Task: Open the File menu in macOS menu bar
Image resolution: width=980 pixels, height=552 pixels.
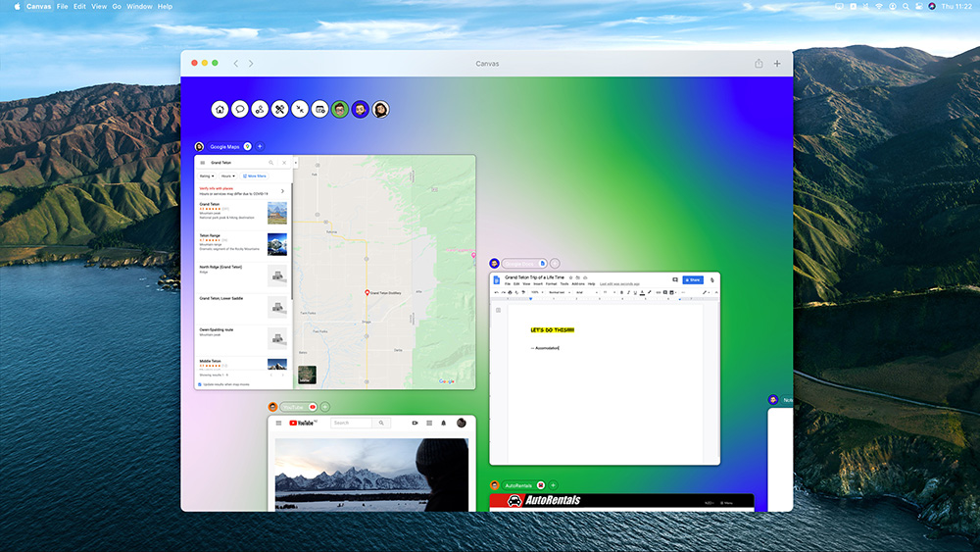Action: click(62, 6)
